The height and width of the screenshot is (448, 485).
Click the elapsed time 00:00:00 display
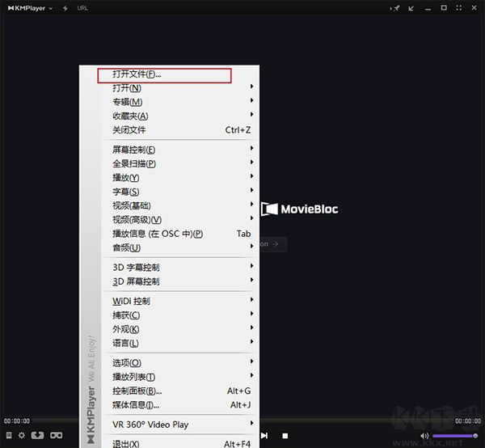click(x=17, y=421)
